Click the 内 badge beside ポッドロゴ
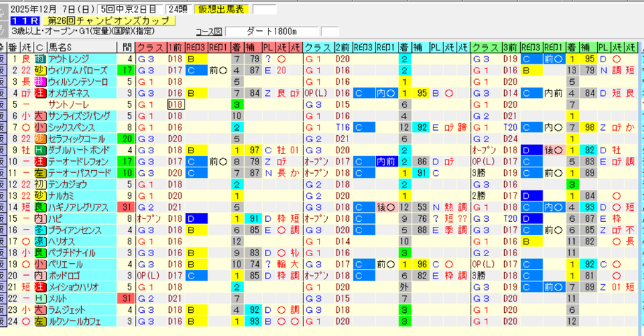 click(40, 276)
